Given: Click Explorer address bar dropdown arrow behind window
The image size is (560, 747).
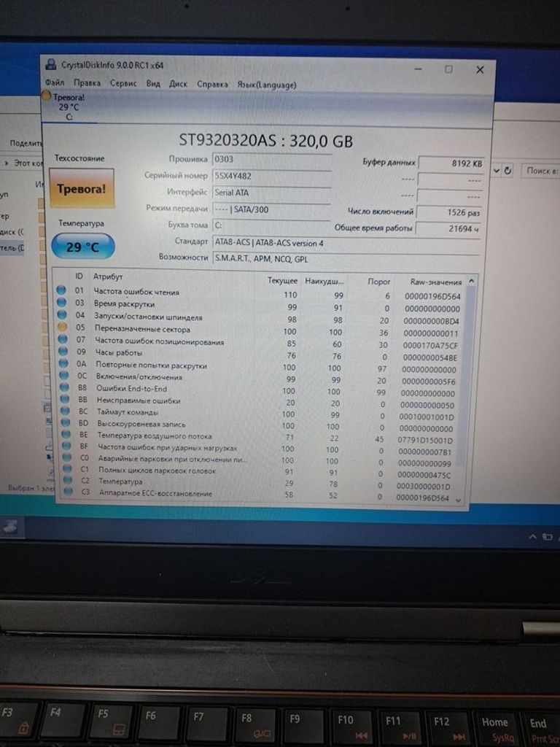Looking at the screenshot, I should coord(497,170).
